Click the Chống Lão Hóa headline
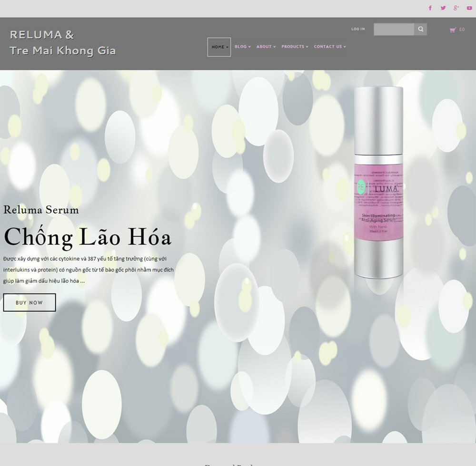 pyautogui.click(x=88, y=237)
